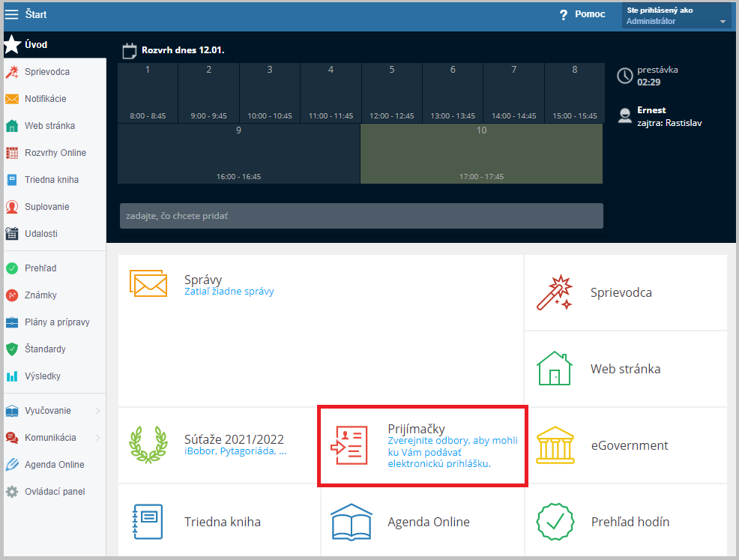The image size is (739, 560).
Task: Click the Triedna kniha notebook tile icon
Action: (148, 522)
